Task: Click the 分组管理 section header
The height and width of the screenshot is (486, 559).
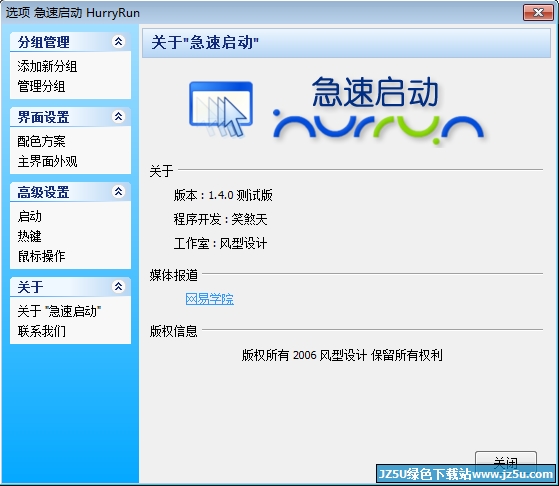Action: [70, 42]
